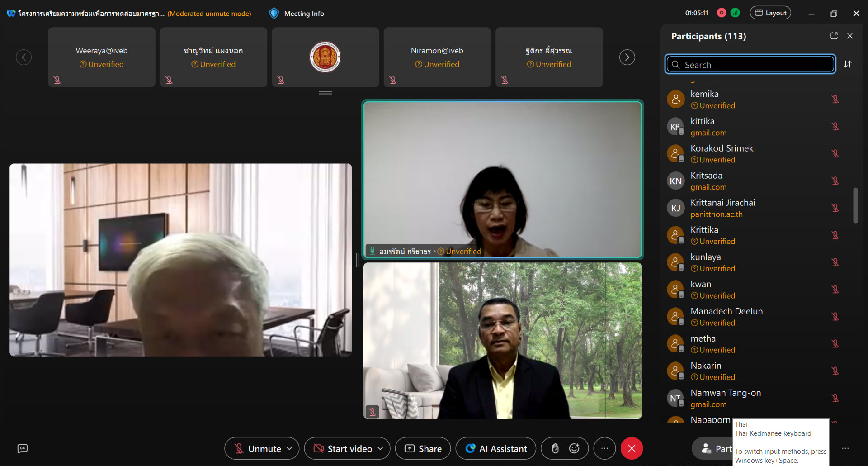This screenshot has width=868, height=466.
Task: Open panel options ellipsis at bottom right
Action: coord(845,448)
